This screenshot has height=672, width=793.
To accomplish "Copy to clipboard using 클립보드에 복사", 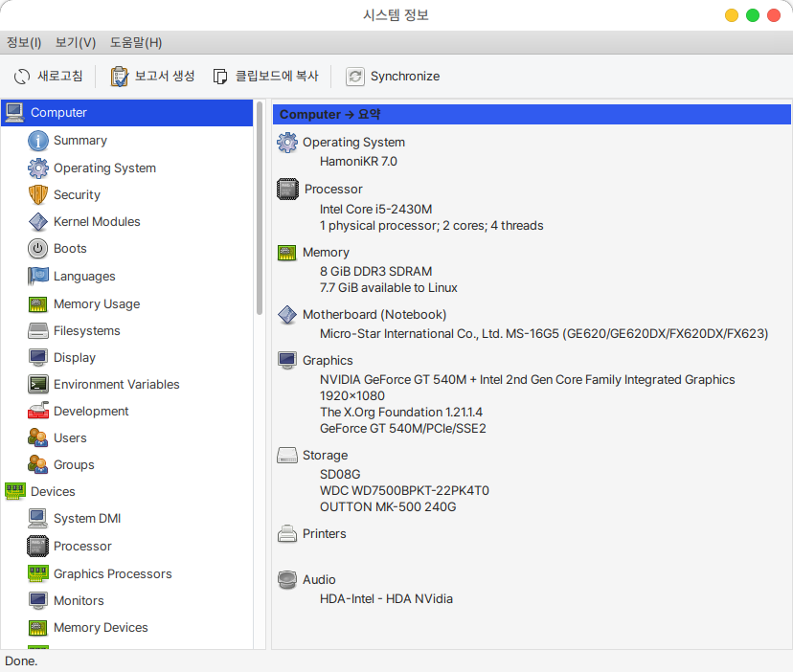I will click(x=265, y=76).
